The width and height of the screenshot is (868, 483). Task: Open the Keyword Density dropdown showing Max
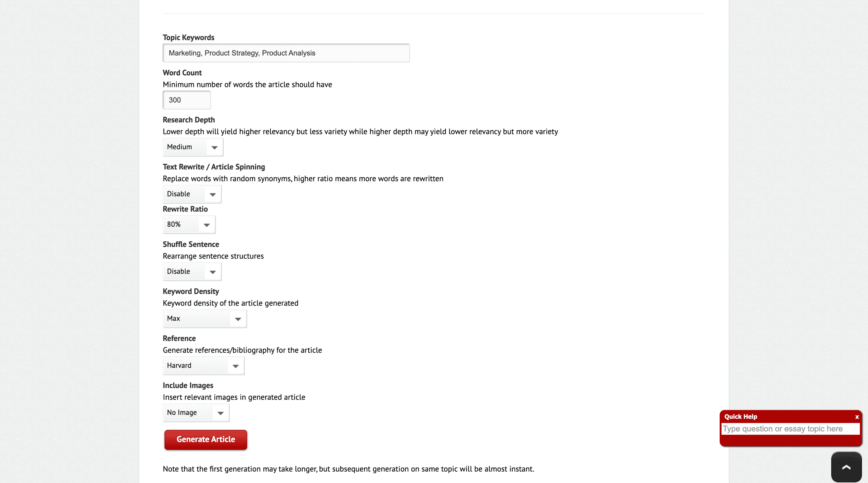205,318
